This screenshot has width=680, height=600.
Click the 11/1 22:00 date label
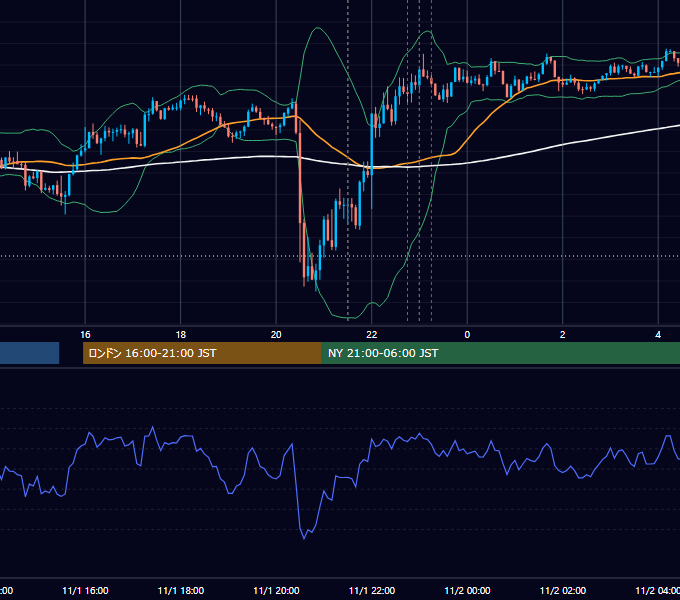(372, 590)
